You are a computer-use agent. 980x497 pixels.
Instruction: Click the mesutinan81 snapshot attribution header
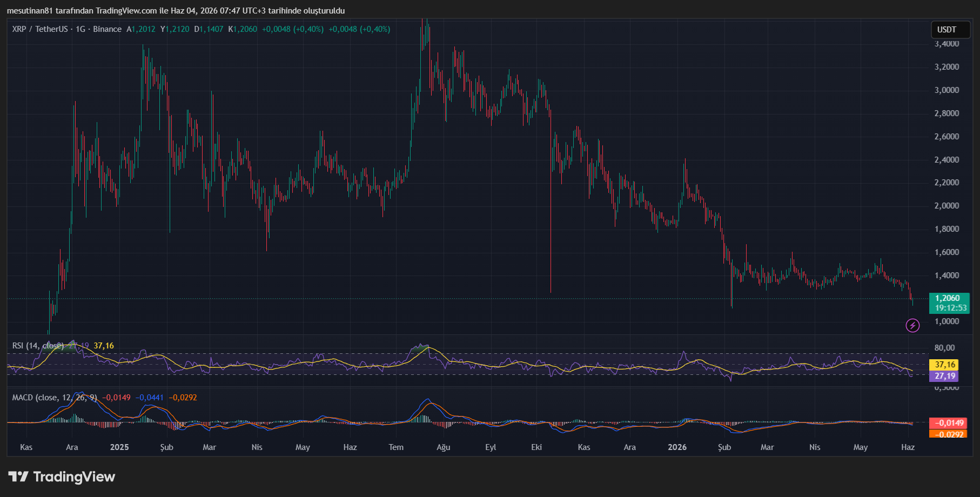tap(176, 11)
